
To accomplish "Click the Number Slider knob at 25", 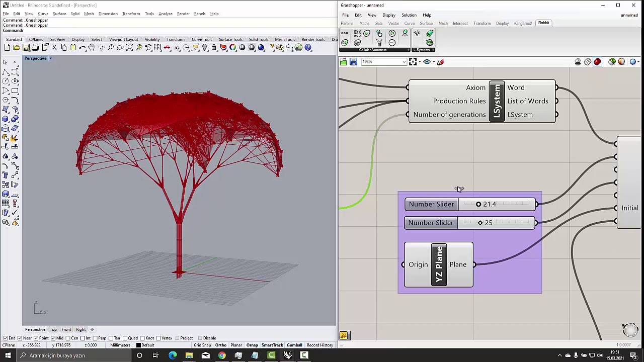I will (x=480, y=223).
